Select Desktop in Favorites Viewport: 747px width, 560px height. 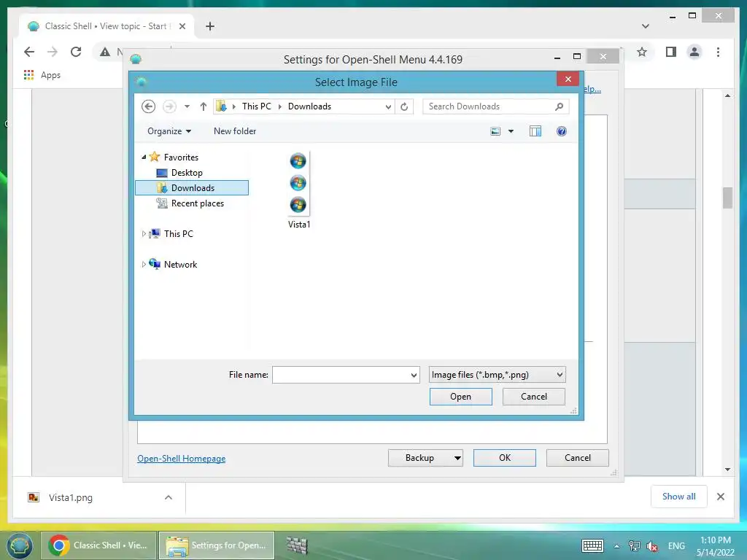(187, 172)
